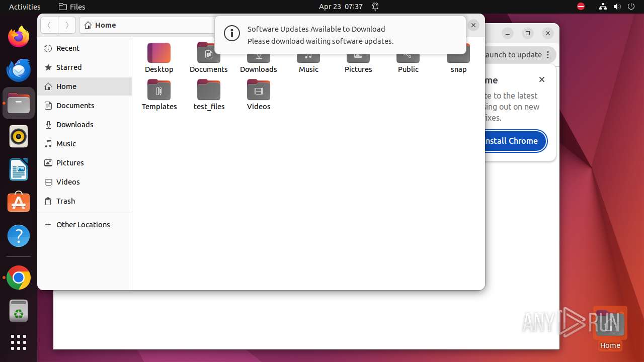The image size is (644, 362).
Task: Select Home in the sidebar
Action: coord(85,86)
